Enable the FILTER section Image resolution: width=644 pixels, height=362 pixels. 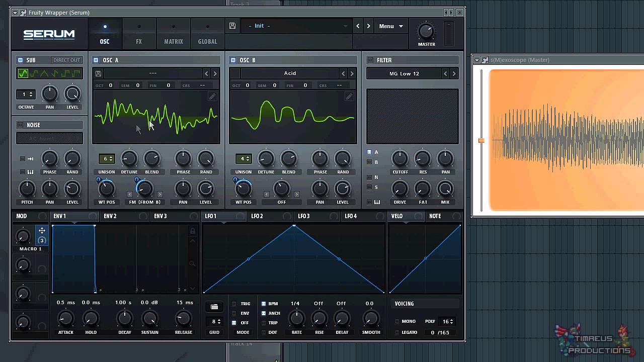[371, 60]
